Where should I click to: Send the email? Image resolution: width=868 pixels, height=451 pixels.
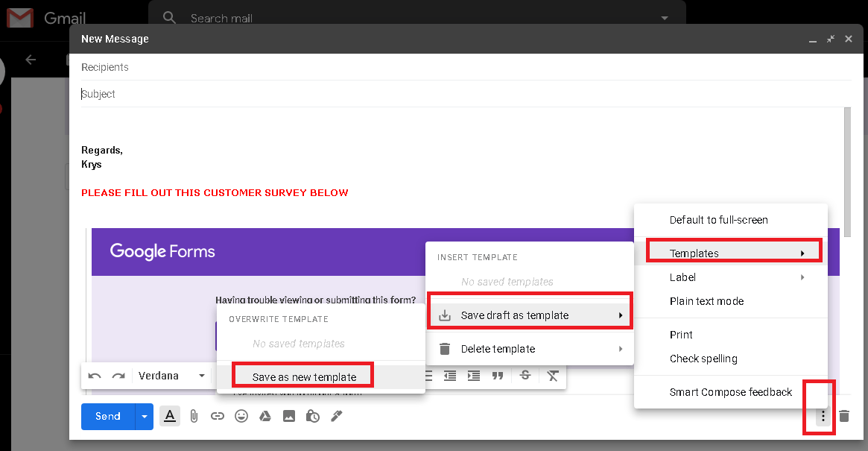[x=107, y=416]
